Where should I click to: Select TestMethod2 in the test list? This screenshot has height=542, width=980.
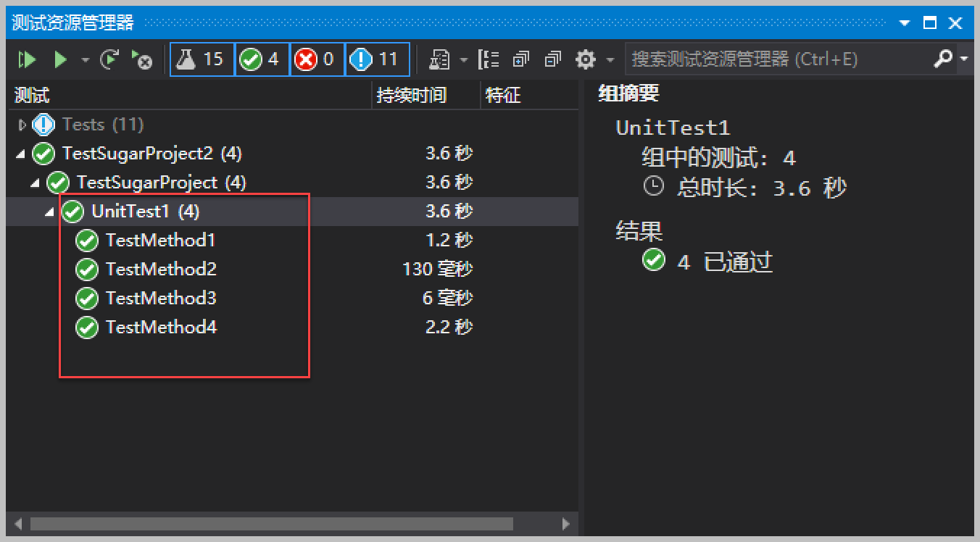pyautogui.click(x=161, y=269)
